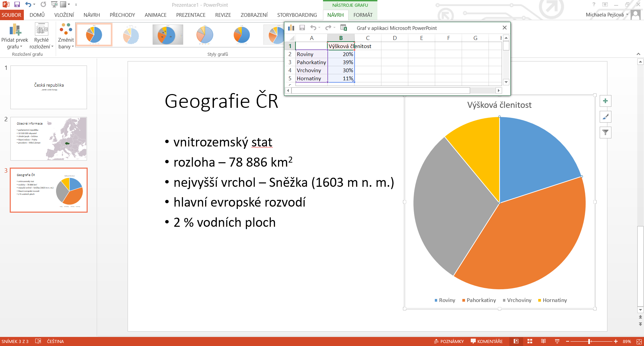Viewport: 644px width, 346px height.
Task: Click the zoom slider in status bar
Action: point(589,341)
